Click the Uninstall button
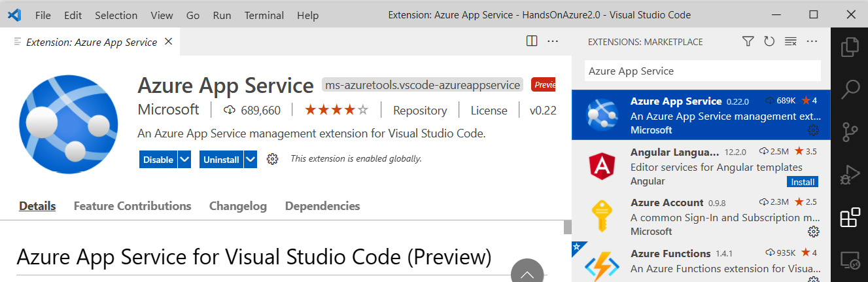 coord(221,160)
